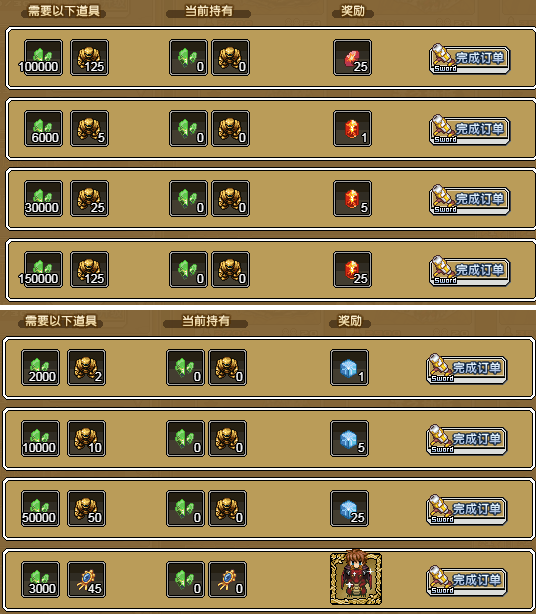536x614 pixels.
Task: Select the blue ice cube reward showing 1
Action: [349, 368]
